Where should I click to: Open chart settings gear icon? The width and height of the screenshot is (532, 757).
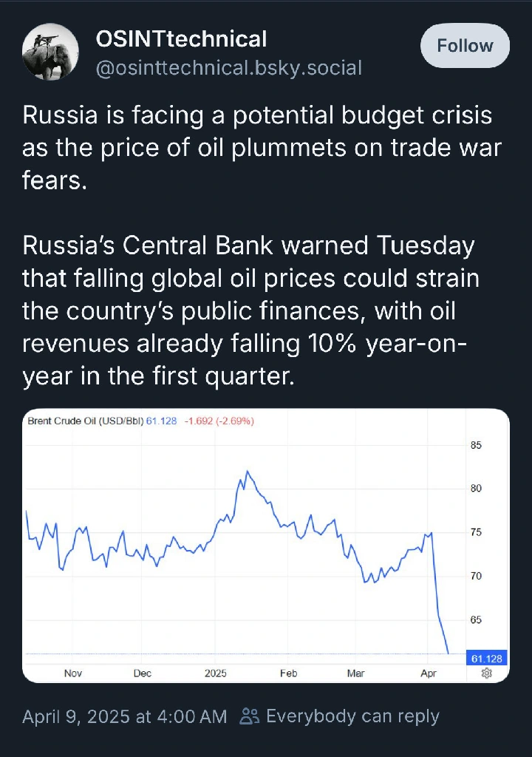pos(487,673)
